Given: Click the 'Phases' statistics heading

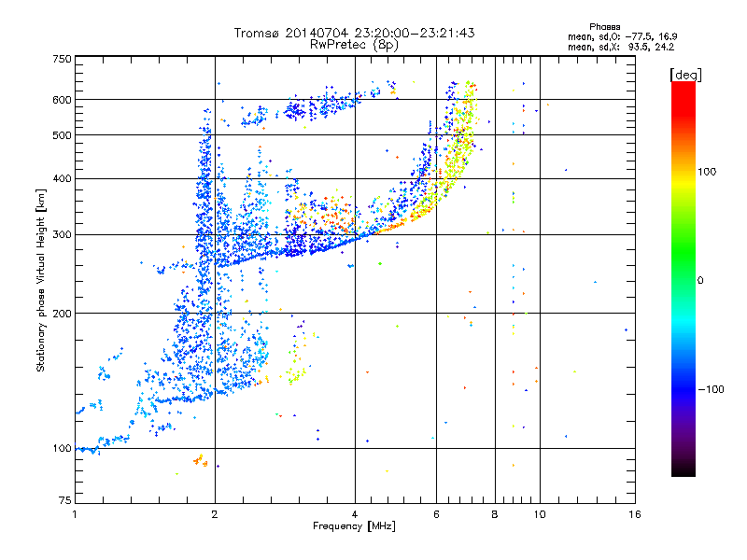Looking at the screenshot, I should pyautogui.click(x=604, y=27).
